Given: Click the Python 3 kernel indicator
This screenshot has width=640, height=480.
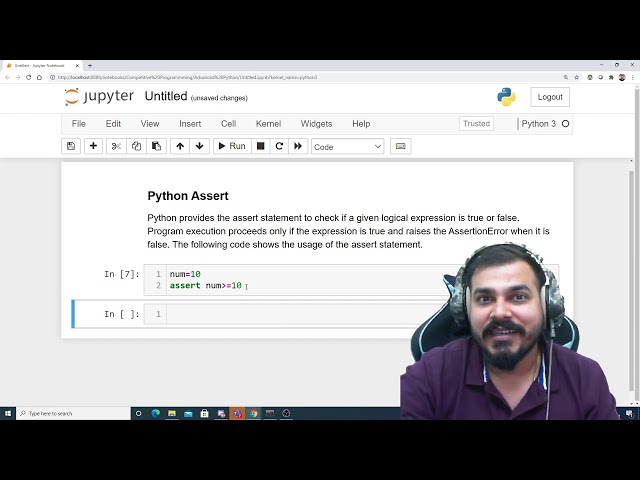Looking at the screenshot, I should [x=538, y=124].
